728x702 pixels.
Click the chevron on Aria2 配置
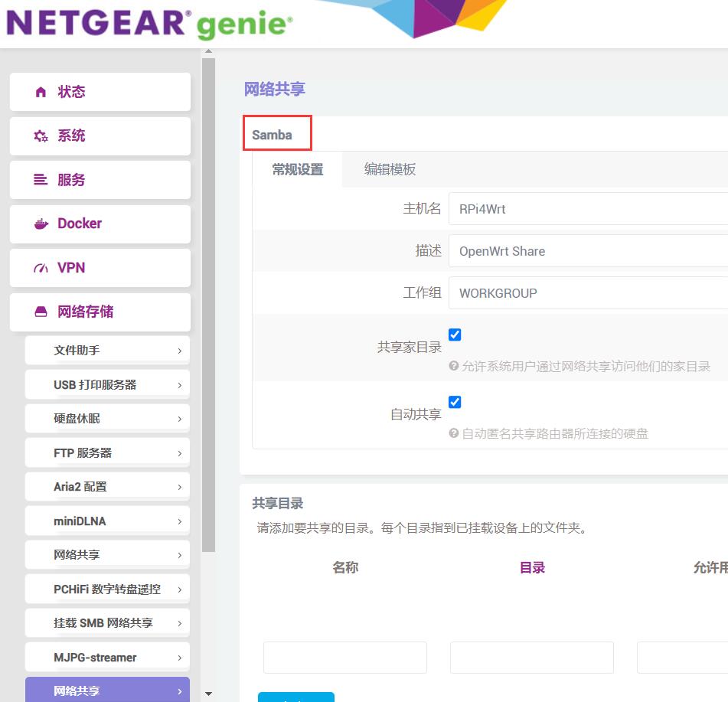click(180, 487)
